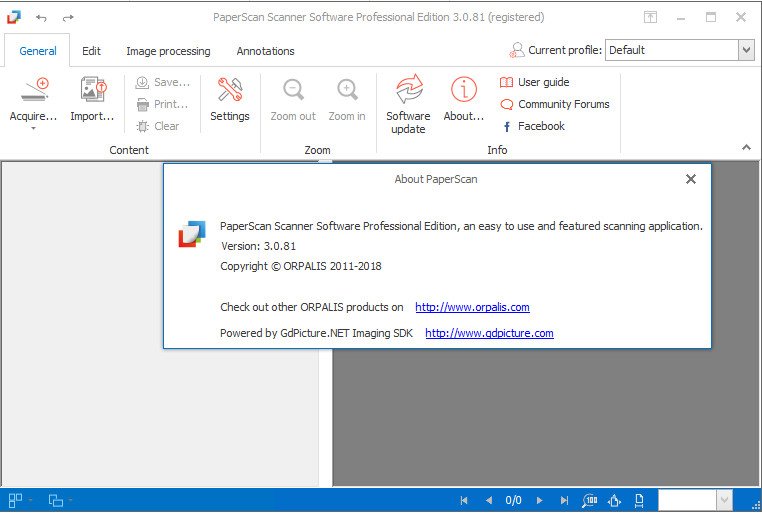Collapse the ribbon with the chevron

pyautogui.click(x=746, y=147)
